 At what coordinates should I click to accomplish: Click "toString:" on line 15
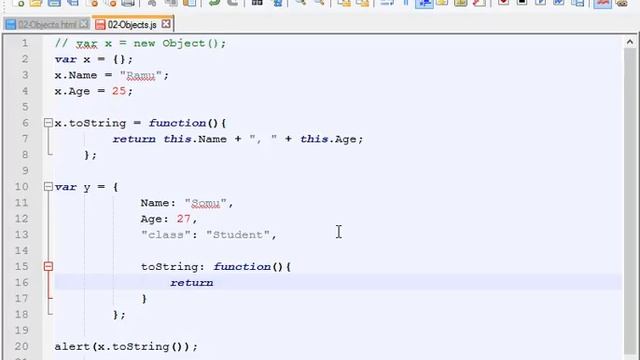pos(173,267)
